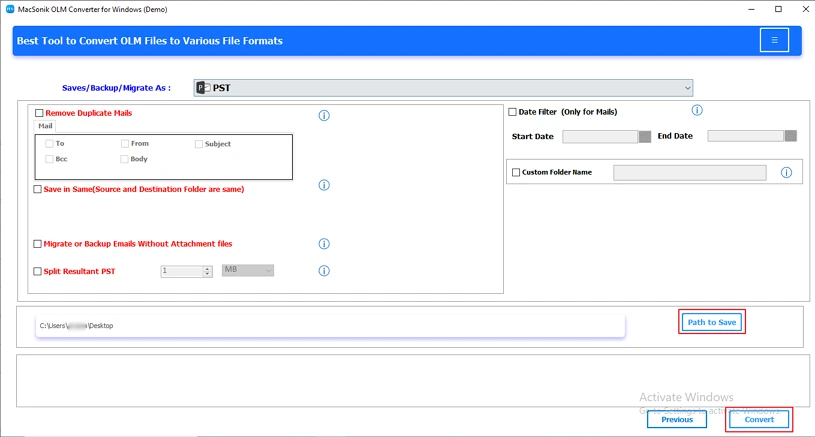Click info icon beside Date Filter
The image size is (815, 437).
(697, 110)
